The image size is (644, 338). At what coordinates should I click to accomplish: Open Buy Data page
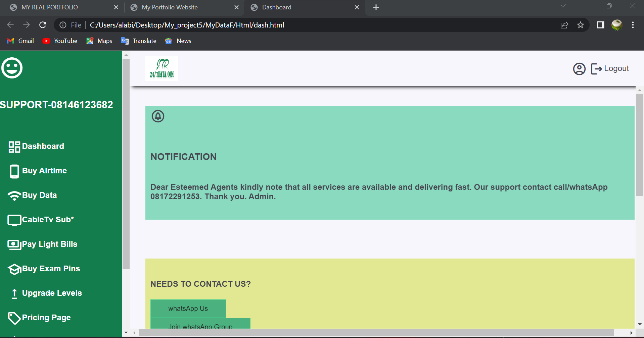[x=39, y=195]
